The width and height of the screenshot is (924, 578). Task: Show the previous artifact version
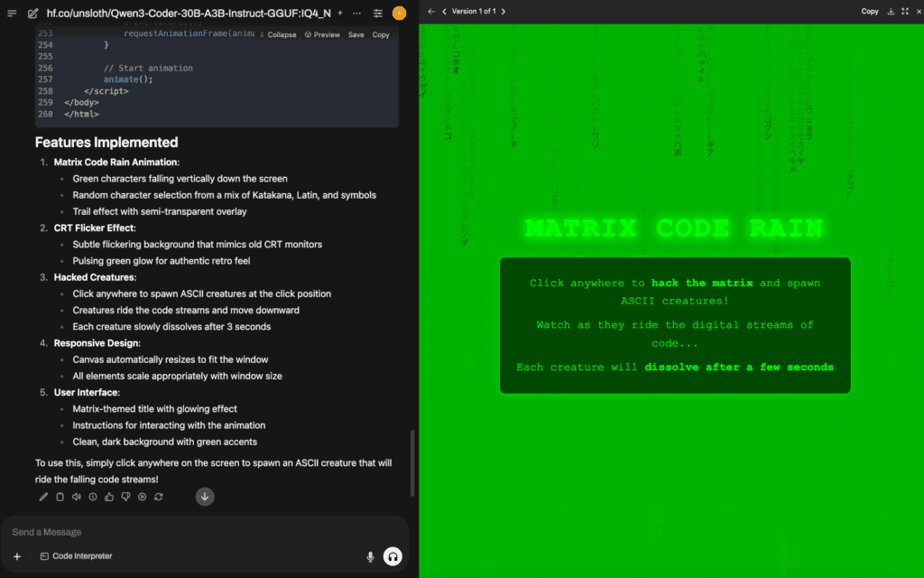pos(444,11)
